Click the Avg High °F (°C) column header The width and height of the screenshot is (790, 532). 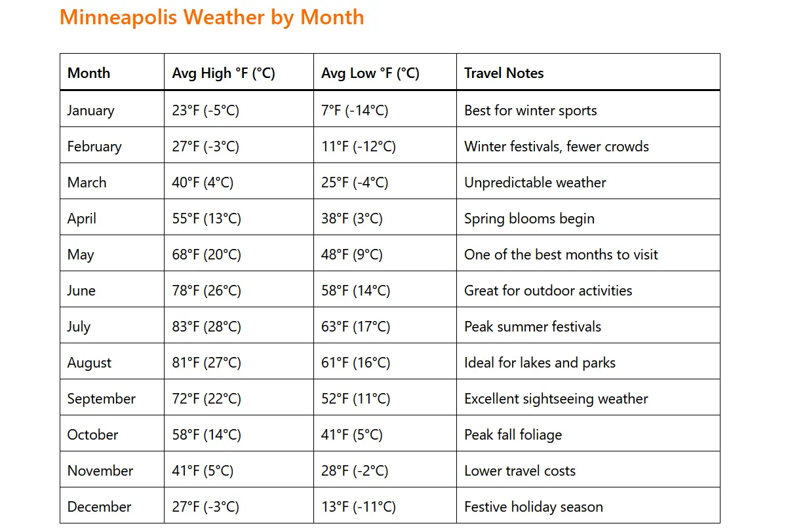224,73
